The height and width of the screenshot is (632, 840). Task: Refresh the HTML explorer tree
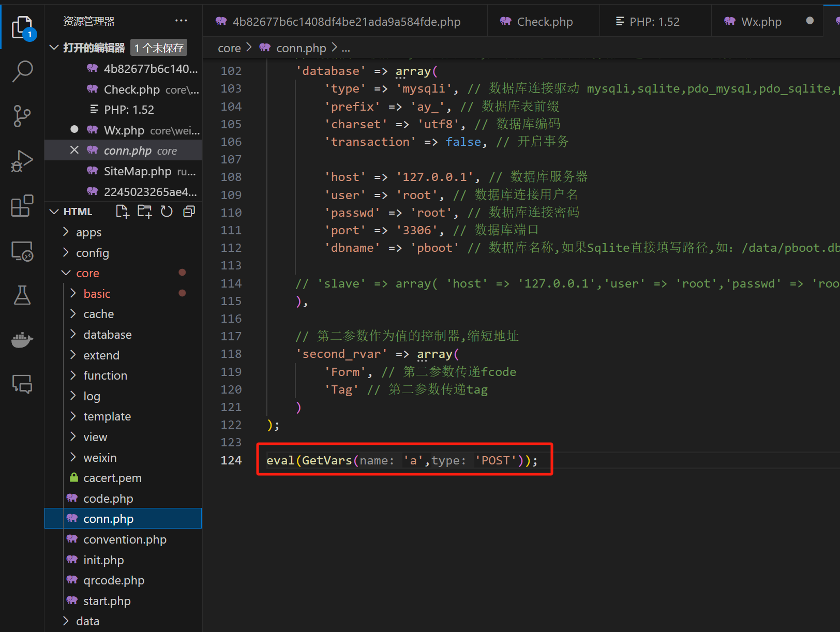tap(167, 212)
